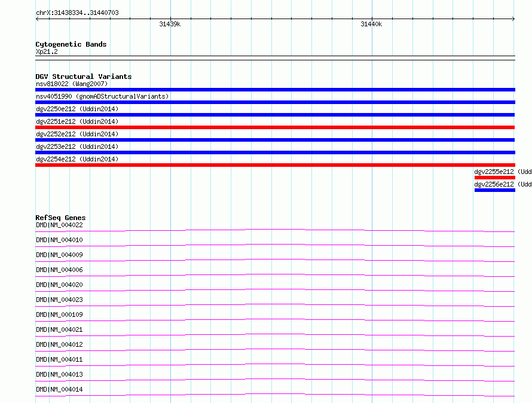
Task: Select the DMD|NM_004021 transcript label
Action: coord(59,329)
